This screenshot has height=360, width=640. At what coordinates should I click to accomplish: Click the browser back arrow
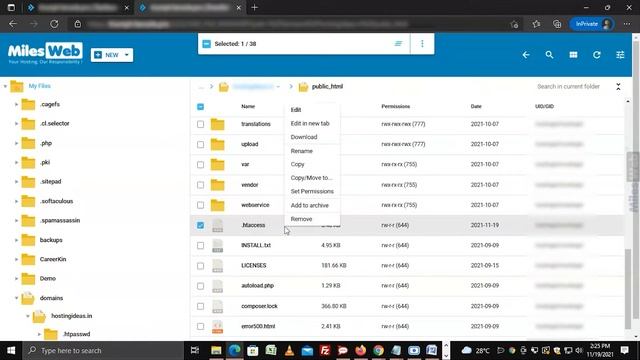13,24
